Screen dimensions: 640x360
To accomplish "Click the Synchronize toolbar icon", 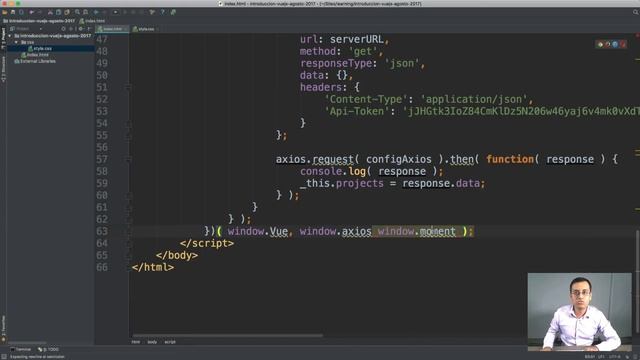I will point(21,12).
